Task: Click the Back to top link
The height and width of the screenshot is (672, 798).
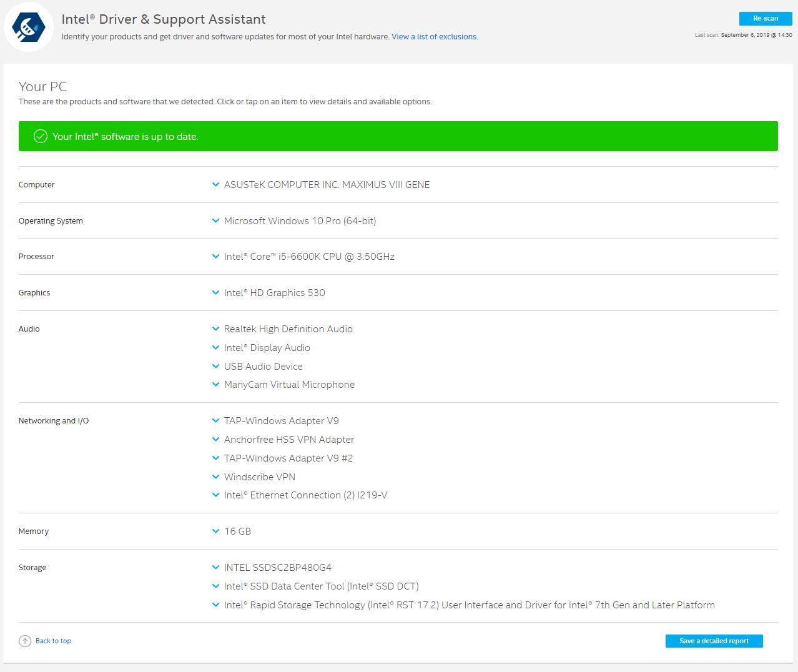Action: (53, 641)
